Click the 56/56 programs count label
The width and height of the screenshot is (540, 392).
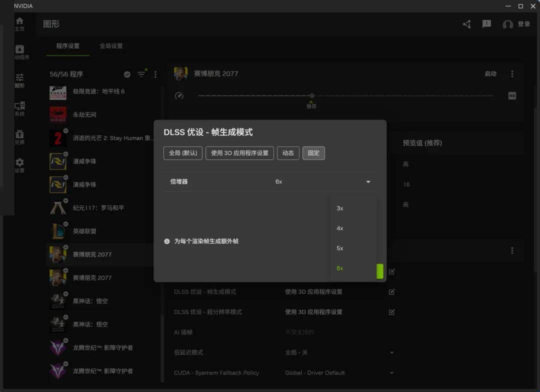point(66,74)
